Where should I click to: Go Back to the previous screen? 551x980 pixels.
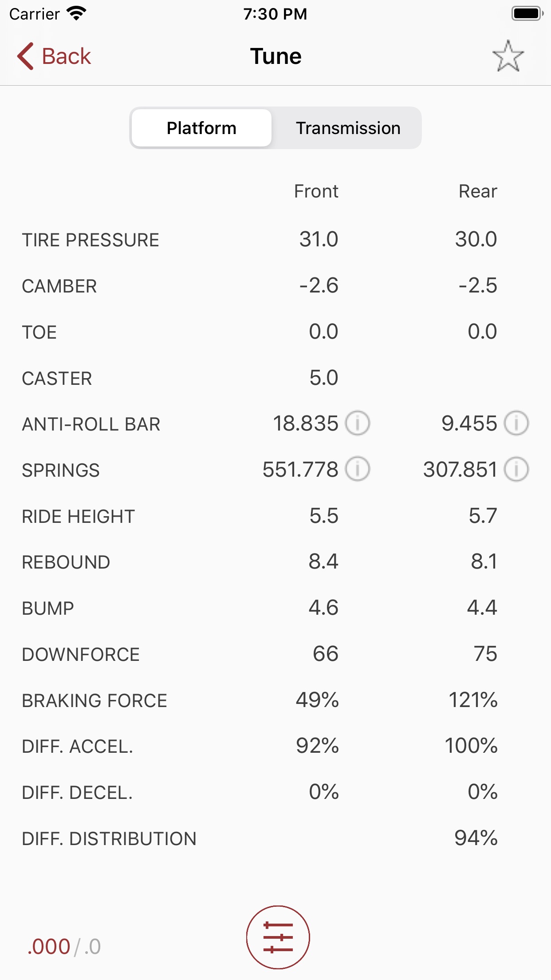click(54, 56)
